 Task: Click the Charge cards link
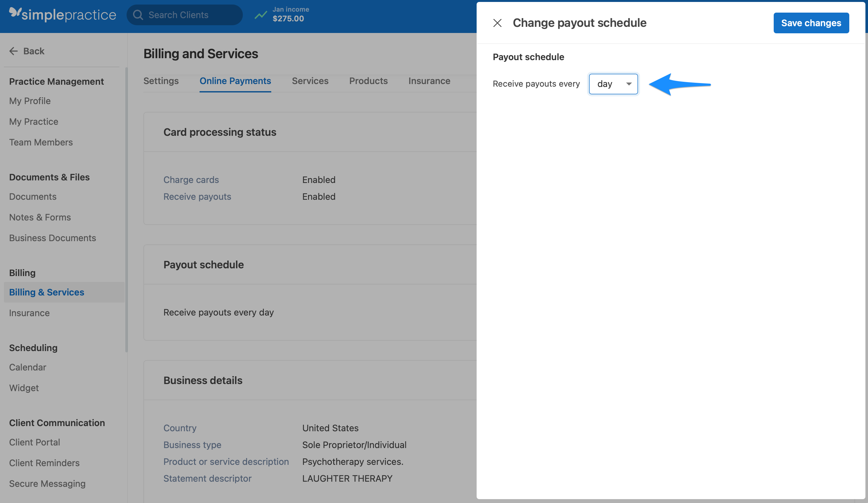coord(191,179)
